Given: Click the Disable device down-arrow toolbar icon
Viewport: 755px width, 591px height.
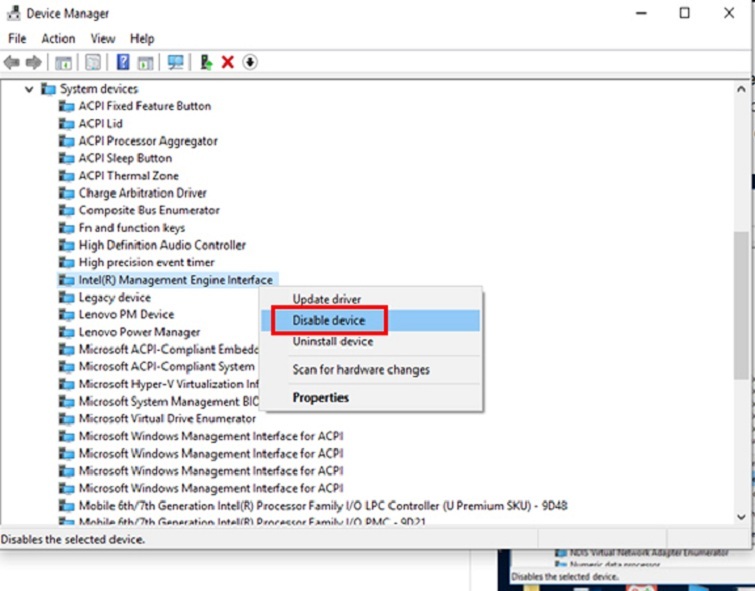Looking at the screenshot, I should tap(250, 62).
